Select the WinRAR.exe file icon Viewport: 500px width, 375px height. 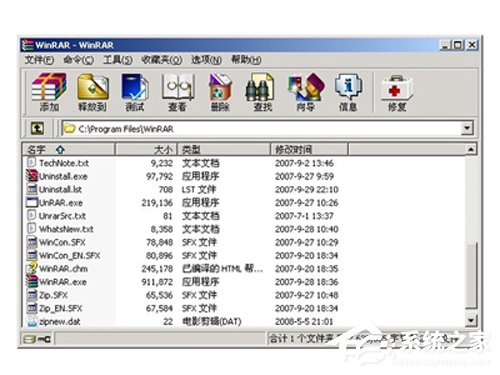pyautogui.click(x=32, y=281)
